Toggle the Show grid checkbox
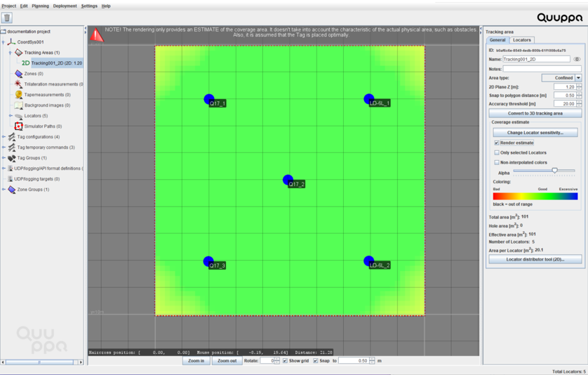This screenshot has width=588, height=375. [285, 361]
